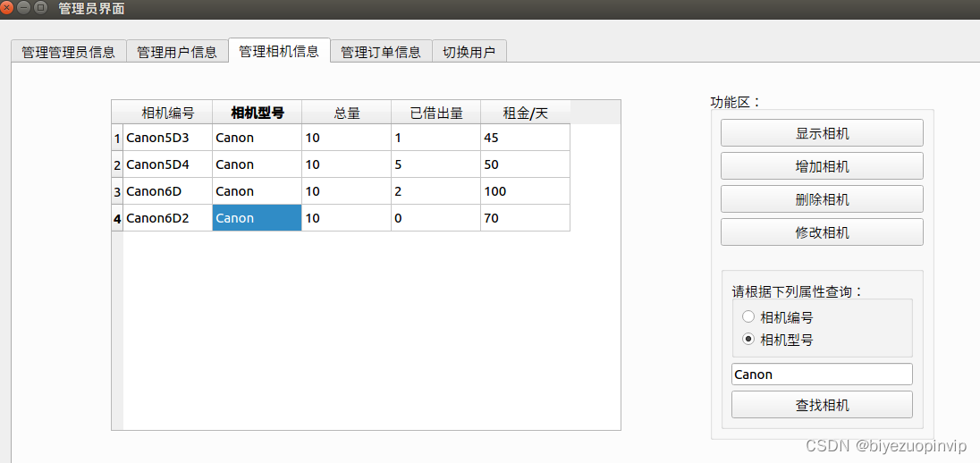Select row header 1
The width and height of the screenshot is (980, 463).
[117, 138]
